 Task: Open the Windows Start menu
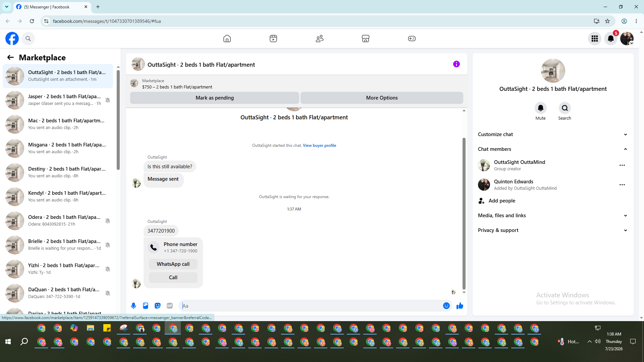[8, 342]
